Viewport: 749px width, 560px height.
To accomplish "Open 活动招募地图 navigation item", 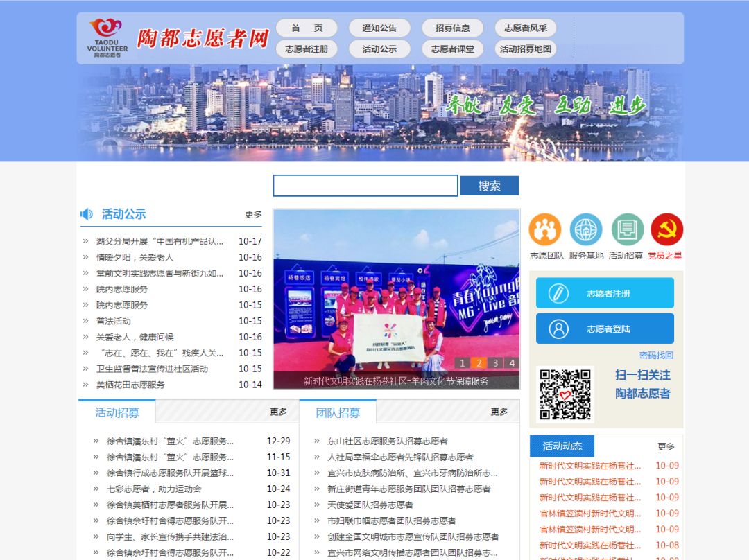I will [526, 49].
